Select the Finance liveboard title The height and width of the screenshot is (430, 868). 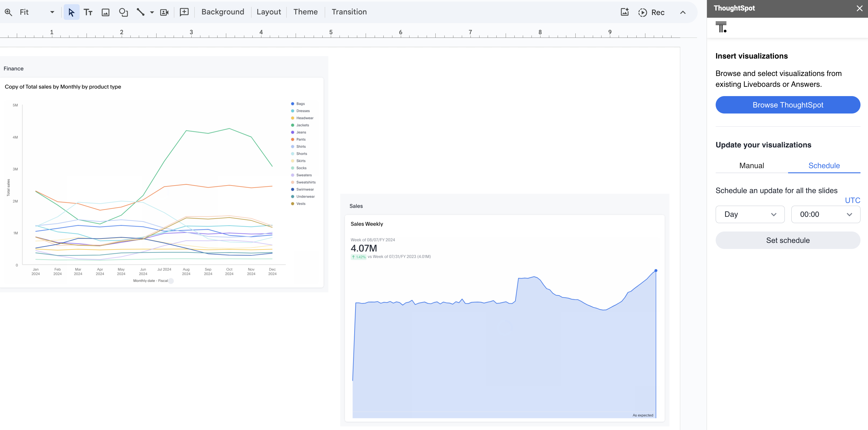pyautogui.click(x=14, y=68)
